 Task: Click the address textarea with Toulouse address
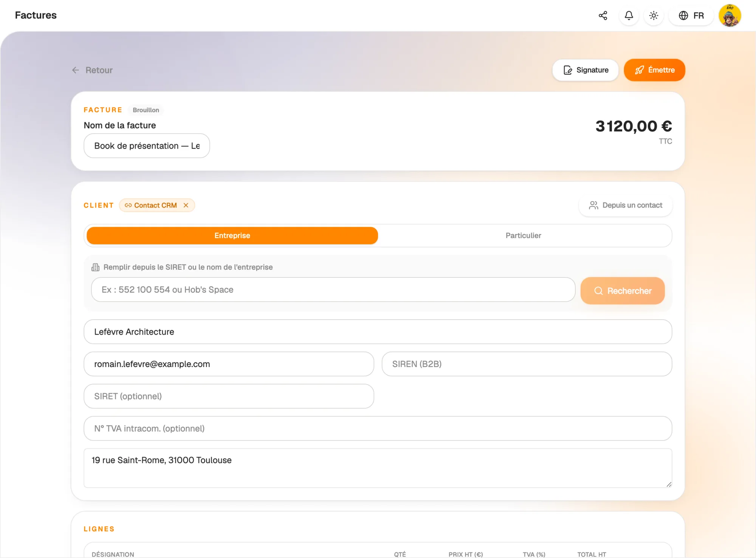pos(378,468)
